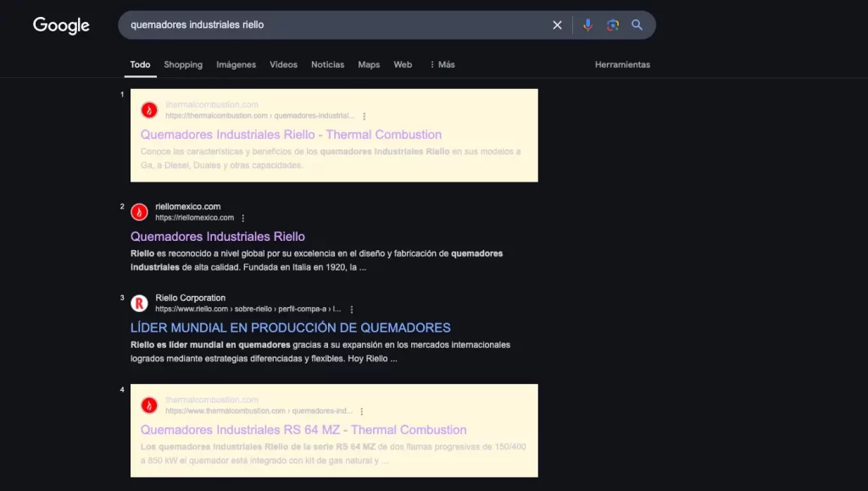Clear the search query with the X icon
Viewport: 868px width, 491px height.
[x=557, y=25]
